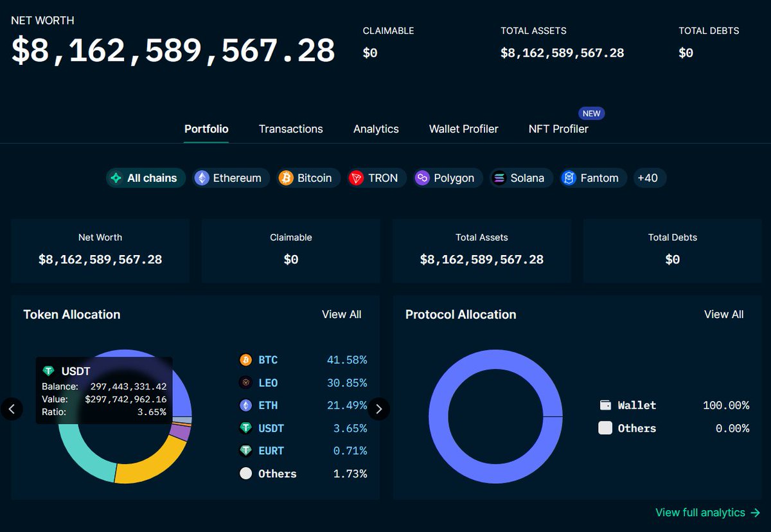Click the Net Worth summary card
Screen dimensions: 771x532
(100, 251)
